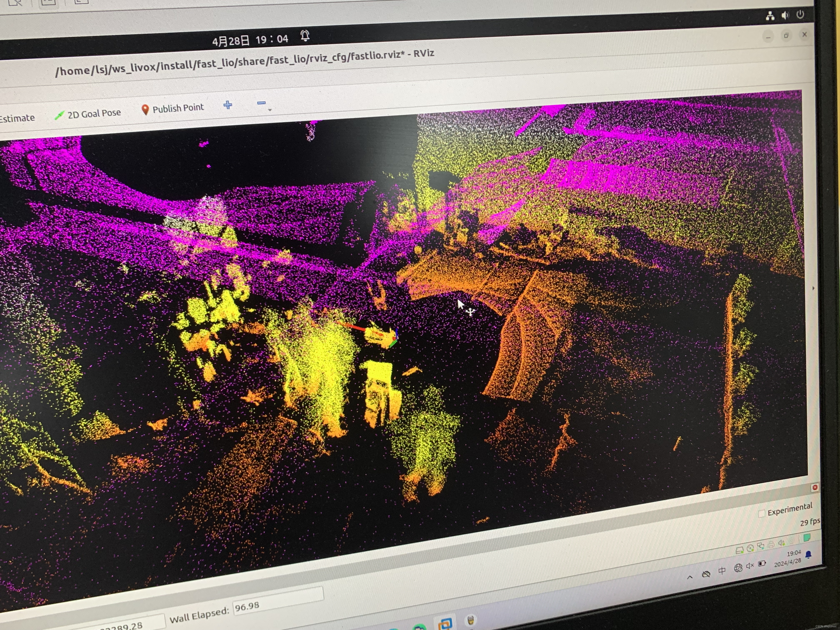Close the RViz window
Image resolution: width=840 pixels, height=630 pixels.
[x=804, y=34]
